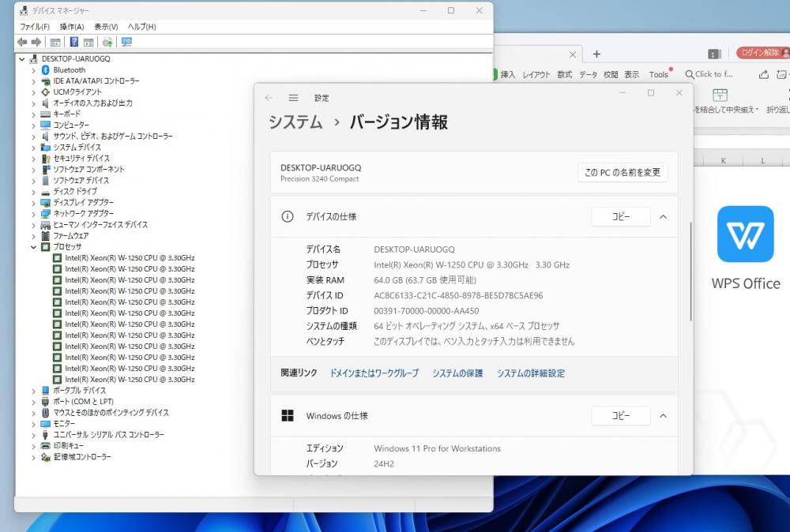Select the 印刷キュー tree item
This screenshot has width=790, height=532.
[x=69, y=445]
